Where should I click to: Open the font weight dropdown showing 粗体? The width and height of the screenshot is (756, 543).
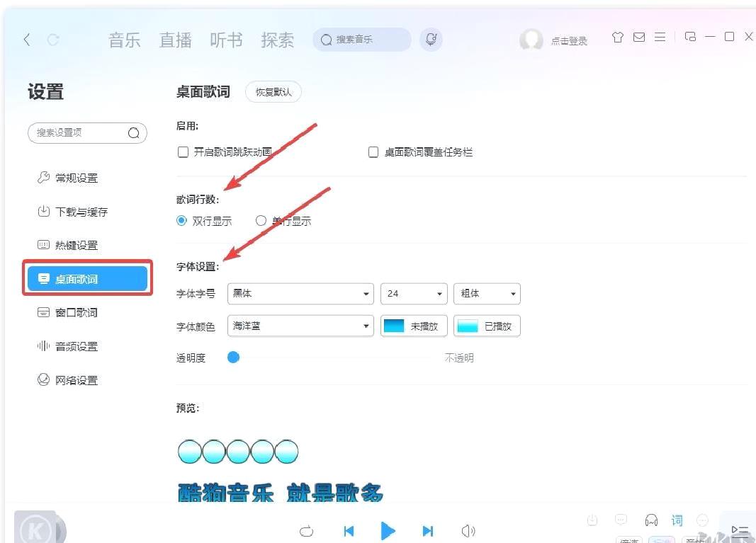tap(487, 294)
